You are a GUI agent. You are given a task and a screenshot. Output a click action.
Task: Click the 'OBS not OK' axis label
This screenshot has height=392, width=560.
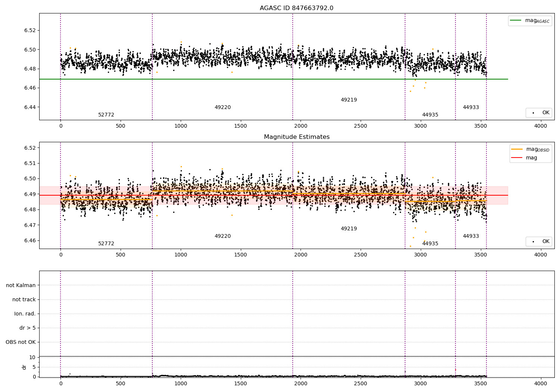point(21,342)
